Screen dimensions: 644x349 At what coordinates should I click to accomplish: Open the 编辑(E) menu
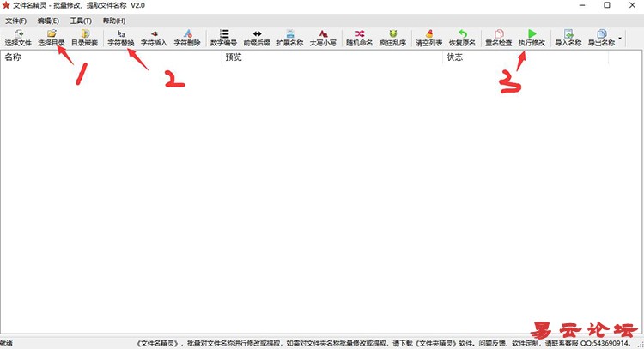point(48,21)
